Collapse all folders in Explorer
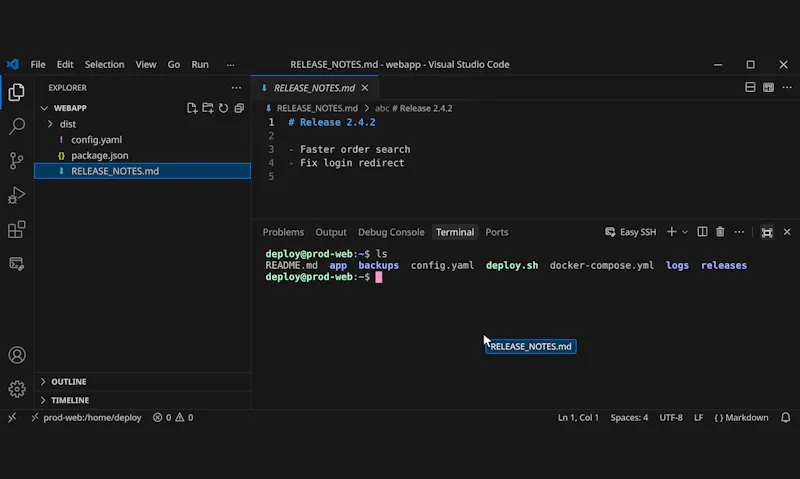 (239, 108)
